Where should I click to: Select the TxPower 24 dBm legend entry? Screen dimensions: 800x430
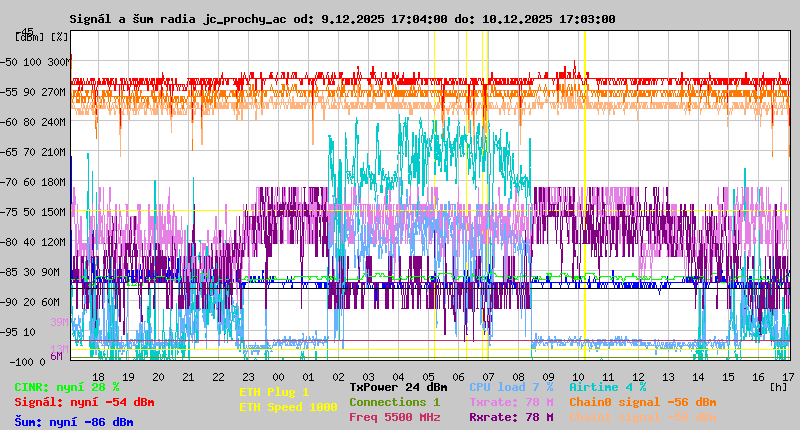pos(398,386)
